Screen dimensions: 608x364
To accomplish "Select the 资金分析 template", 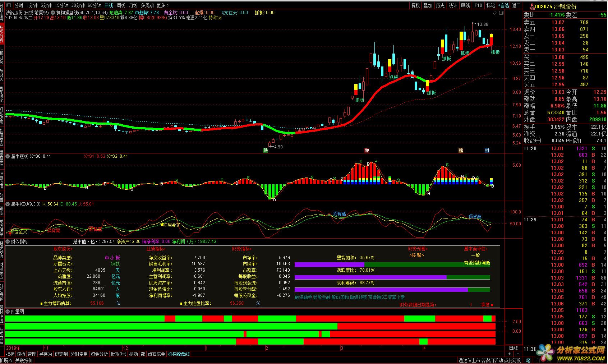I will pos(99,354).
